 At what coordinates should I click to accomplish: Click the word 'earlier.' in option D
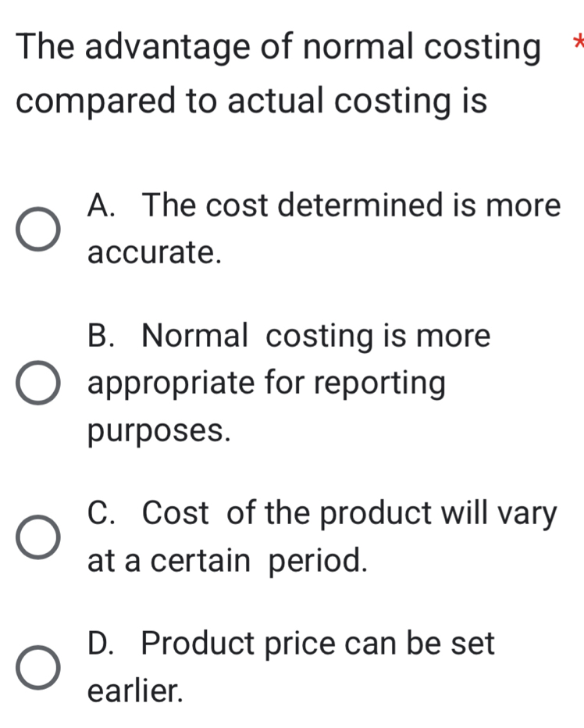137,690
